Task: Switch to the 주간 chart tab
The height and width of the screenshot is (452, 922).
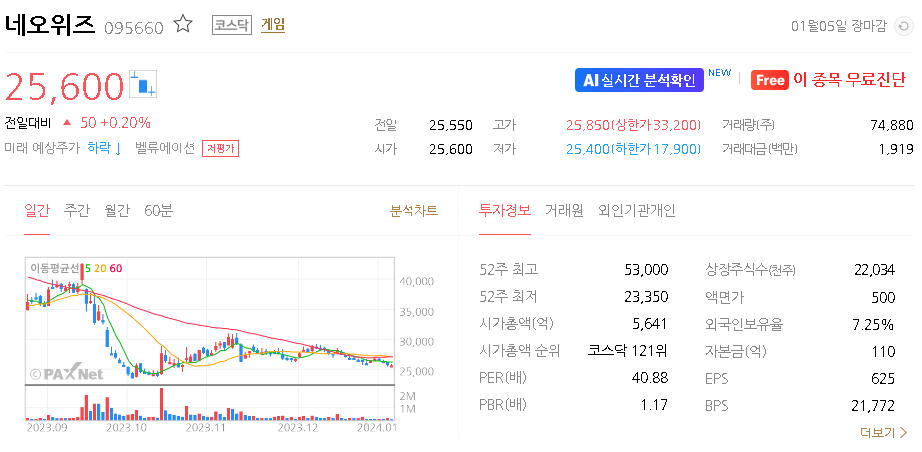Action: [76, 210]
